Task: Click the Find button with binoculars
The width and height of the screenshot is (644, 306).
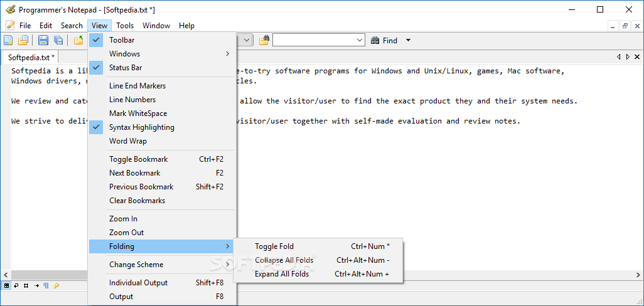Action: (384, 40)
